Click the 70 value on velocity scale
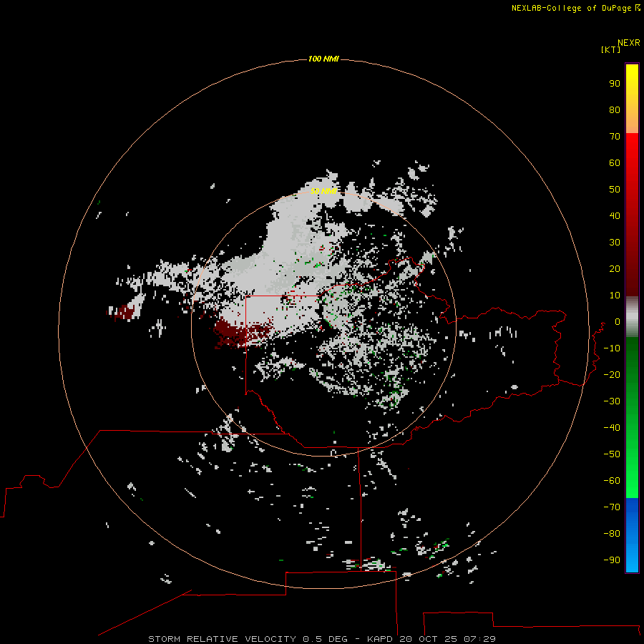The image size is (644, 644). pos(615,137)
